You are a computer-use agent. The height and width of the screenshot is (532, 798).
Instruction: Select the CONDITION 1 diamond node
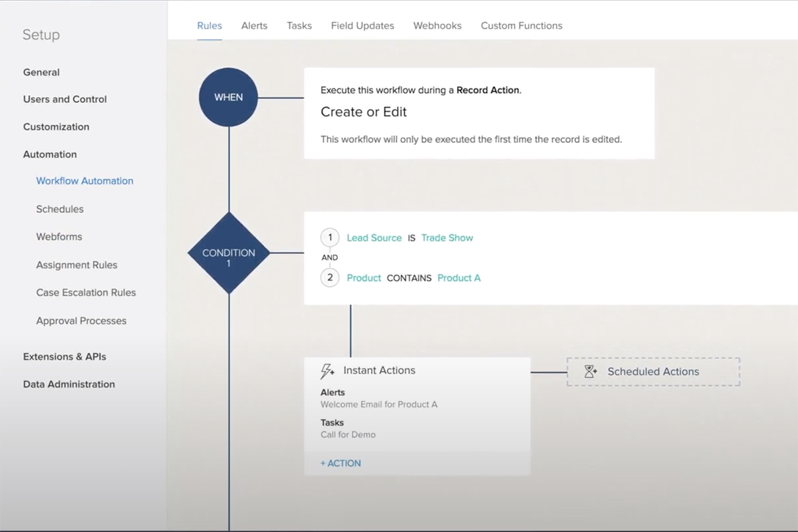point(228,253)
